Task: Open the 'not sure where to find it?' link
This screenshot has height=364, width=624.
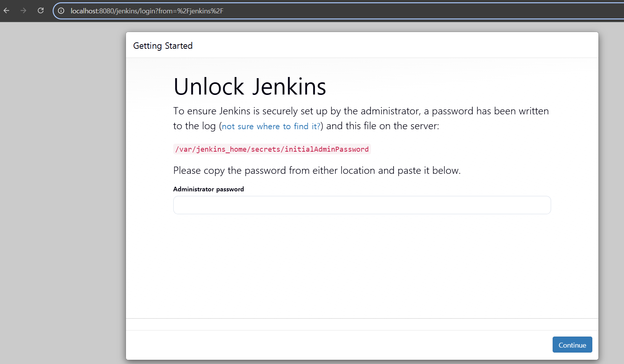Action: [271, 126]
